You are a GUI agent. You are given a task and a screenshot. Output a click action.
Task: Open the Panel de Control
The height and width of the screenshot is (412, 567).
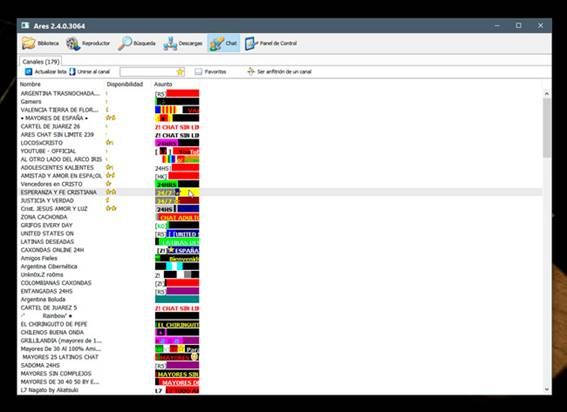coord(271,43)
